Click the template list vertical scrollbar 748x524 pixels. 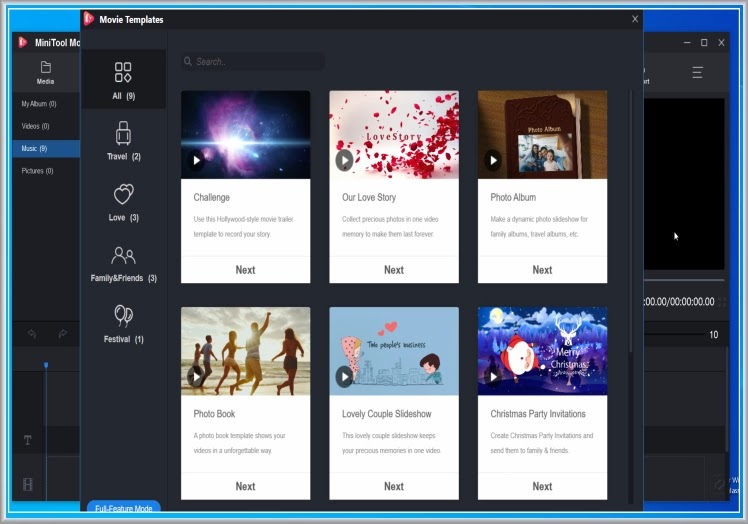[631, 220]
